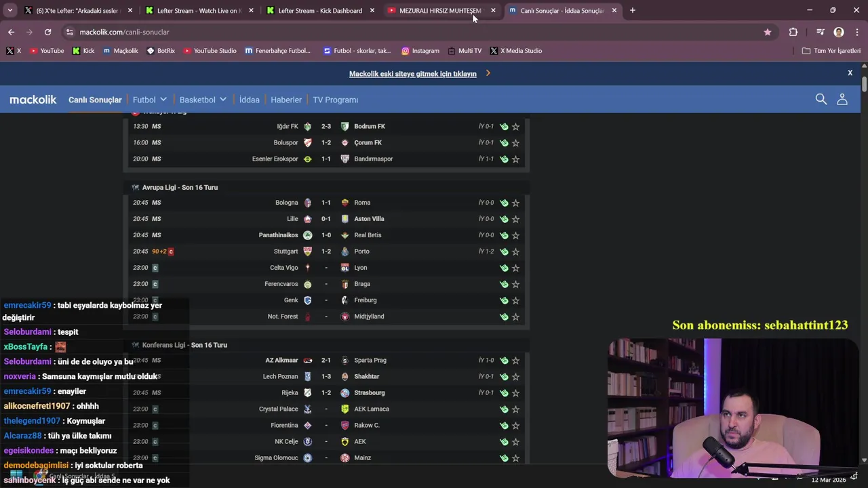Image resolution: width=868 pixels, height=488 pixels.
Task: Open İddaa nav item
Action: pyautogui.click(x=250, y=100)
